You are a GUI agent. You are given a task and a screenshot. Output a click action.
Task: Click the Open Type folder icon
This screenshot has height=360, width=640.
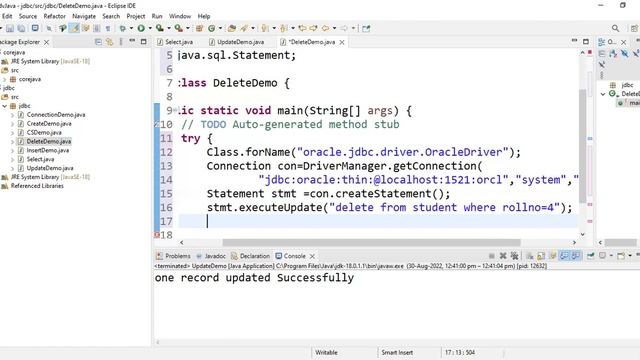(x=232, y=28)
